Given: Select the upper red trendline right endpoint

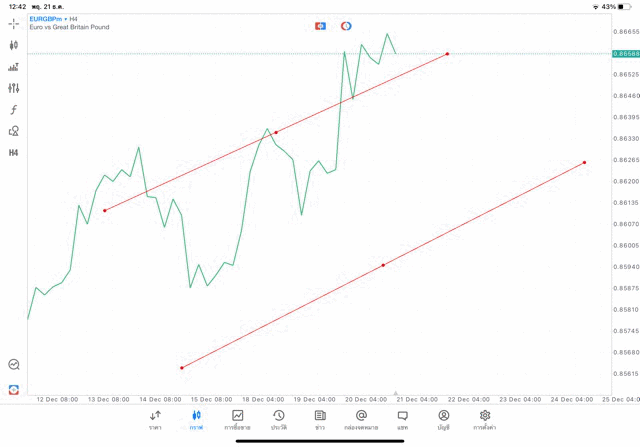Looking at the screenshot, I should tap(447, 53).
